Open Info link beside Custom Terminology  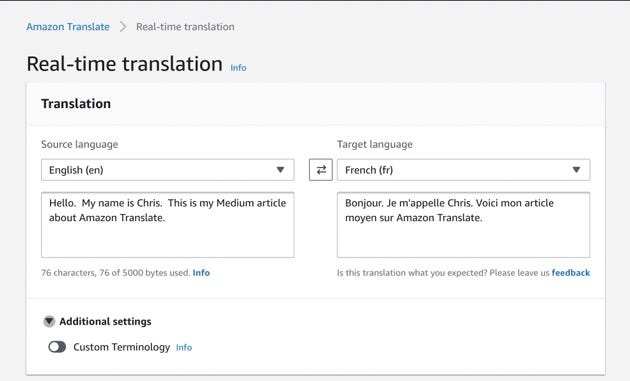[184, 348]
